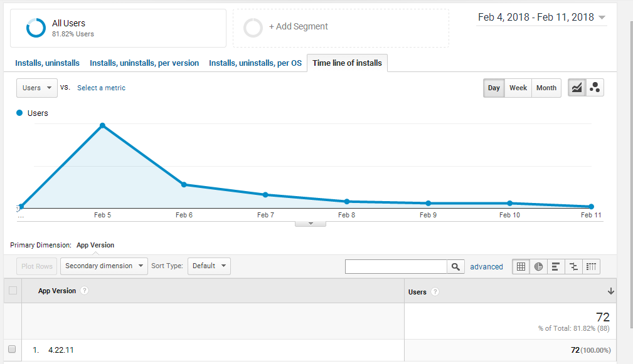Click the Users legend blue dot

coord(19,113)
